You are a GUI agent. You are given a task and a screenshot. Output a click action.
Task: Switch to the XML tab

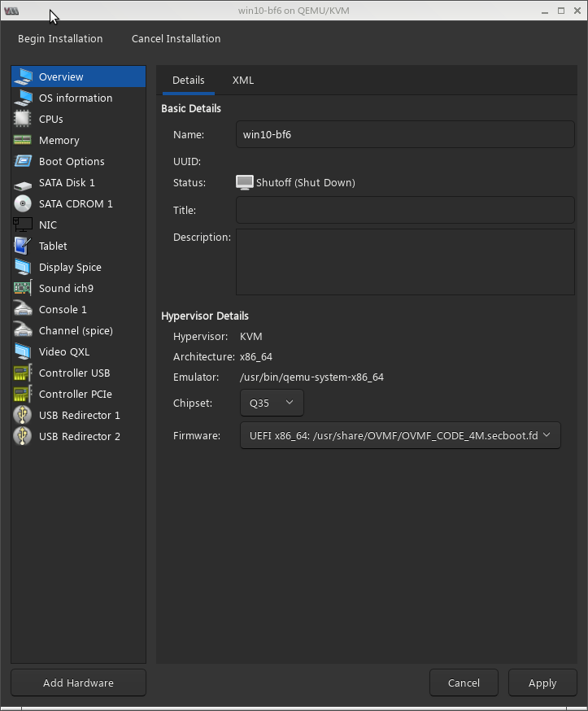(x=243, y=81)
